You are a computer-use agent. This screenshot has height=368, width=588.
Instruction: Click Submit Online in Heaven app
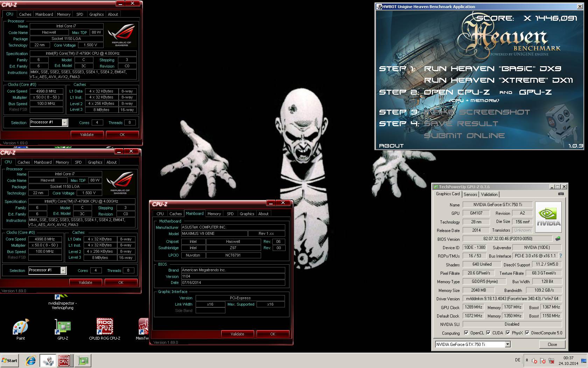pos(464,136)
